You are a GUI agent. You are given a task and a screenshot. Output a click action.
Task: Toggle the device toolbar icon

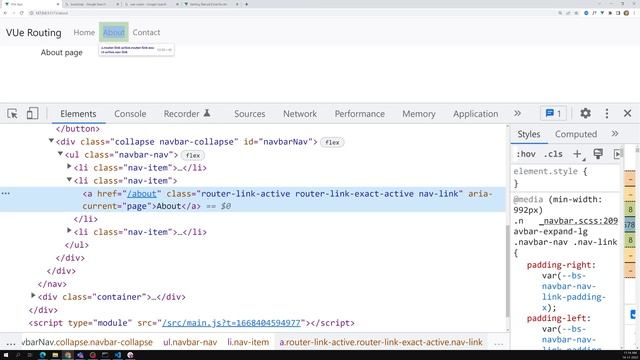coord(32,113)
